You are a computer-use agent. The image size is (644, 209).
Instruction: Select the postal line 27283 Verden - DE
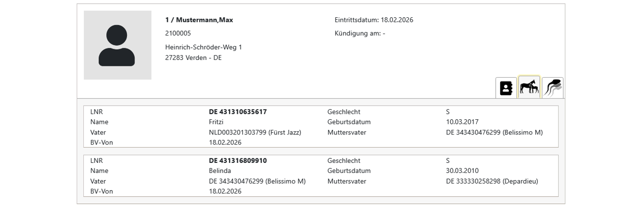[193, 58]
